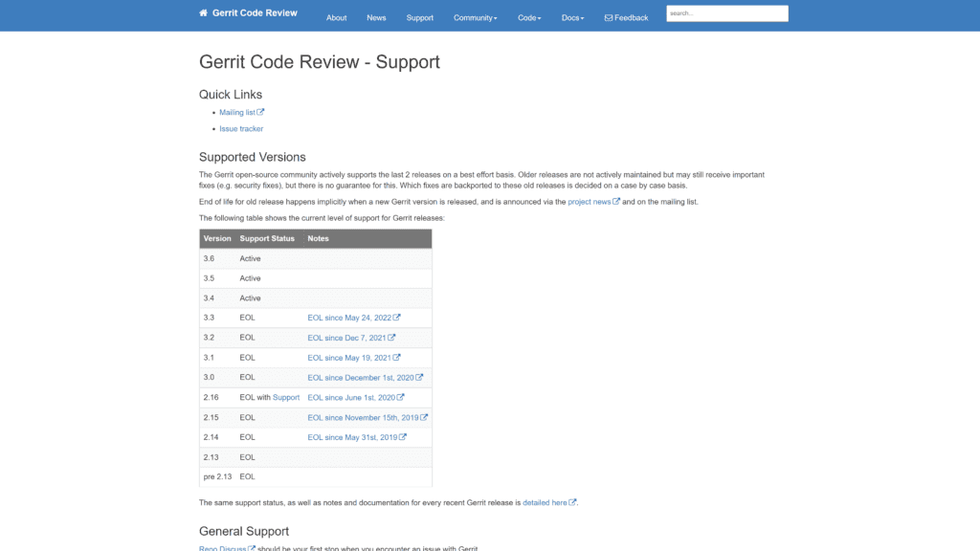Open the News page

[376, 18]
